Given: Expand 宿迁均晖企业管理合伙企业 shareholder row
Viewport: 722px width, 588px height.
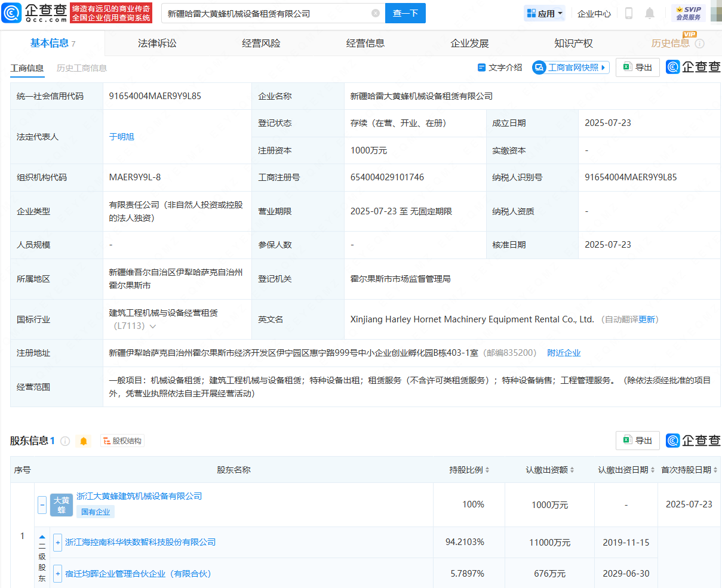Looking at the screenshot, I should [57, 574].
